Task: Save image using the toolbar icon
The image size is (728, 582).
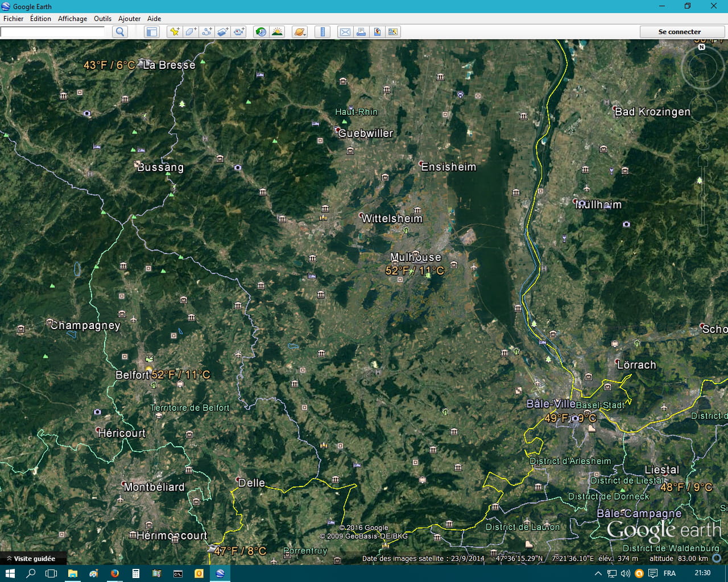Action: [x=392, y=32]
